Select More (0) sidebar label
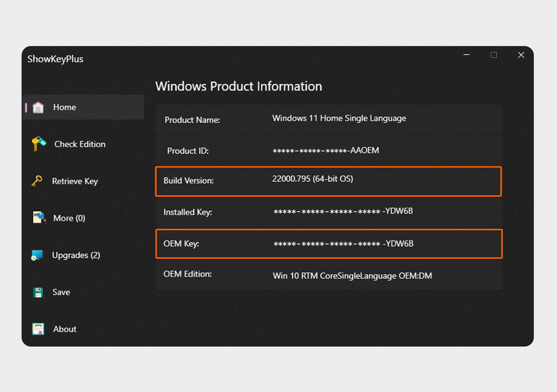This screenshot has width=557, height=392. pos(69,219)
